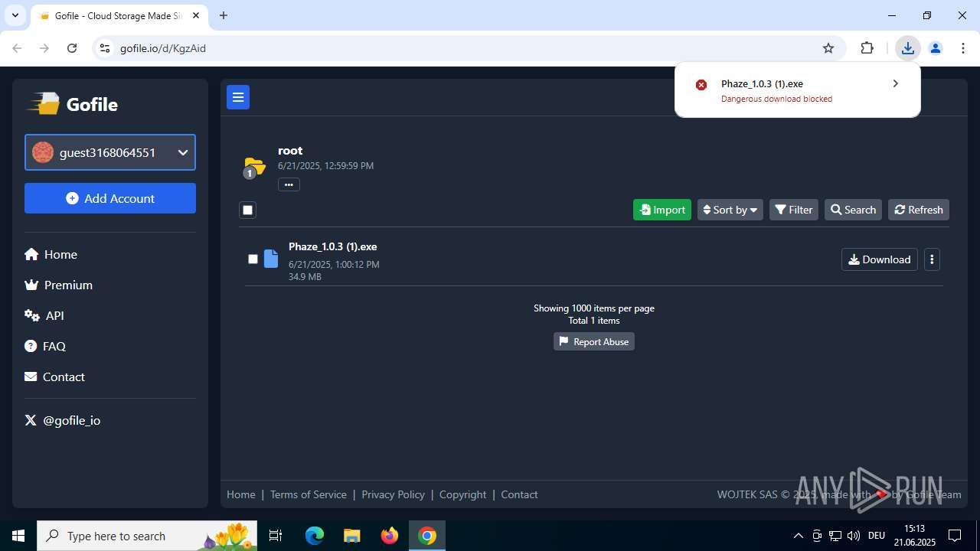Bookmark this page with star icon
This screenshot has height=551, width=980.
(828, 48)
